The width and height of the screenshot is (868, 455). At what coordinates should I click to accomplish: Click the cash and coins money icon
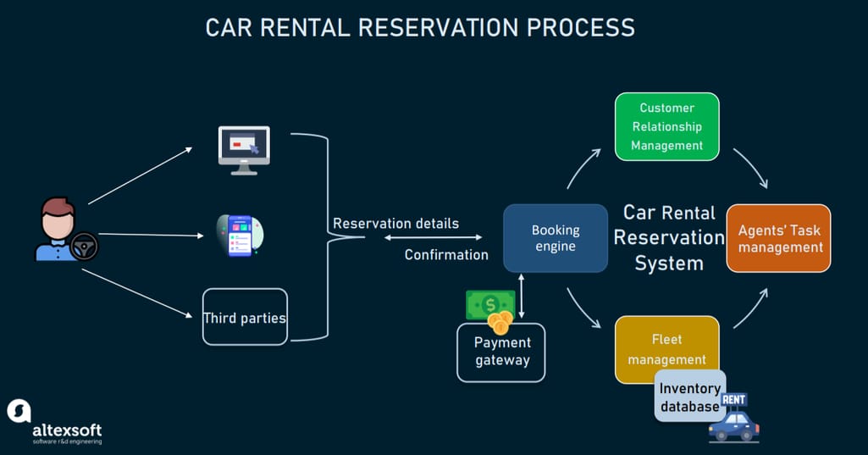[490, 312]
